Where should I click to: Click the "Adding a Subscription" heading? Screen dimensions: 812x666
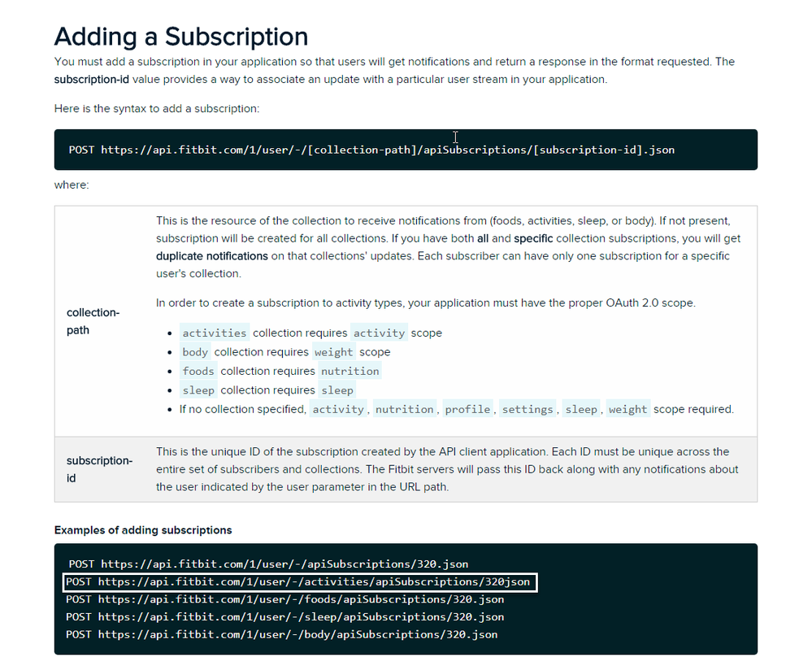(x=180, y=37)
